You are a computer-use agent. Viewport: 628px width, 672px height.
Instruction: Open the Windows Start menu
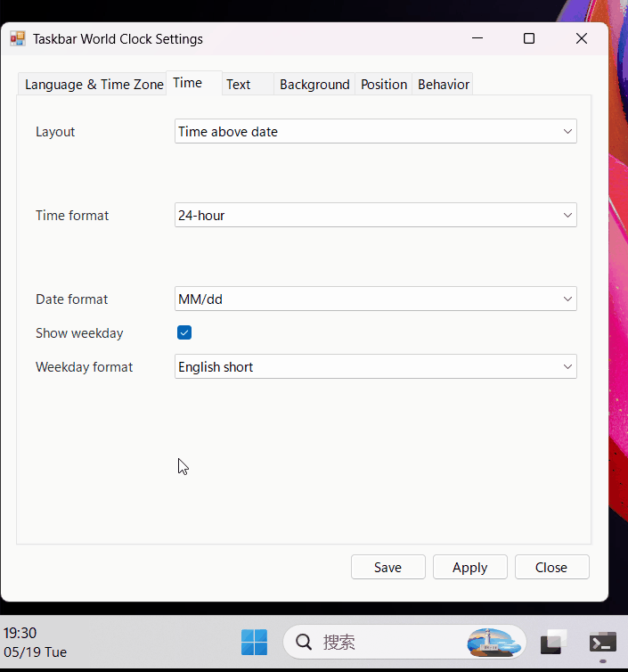tap(254, 642)
